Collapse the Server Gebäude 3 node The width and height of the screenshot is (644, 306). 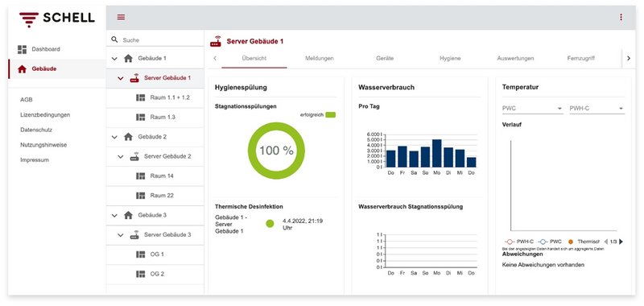pyautogui.click(x=121, y=235)
